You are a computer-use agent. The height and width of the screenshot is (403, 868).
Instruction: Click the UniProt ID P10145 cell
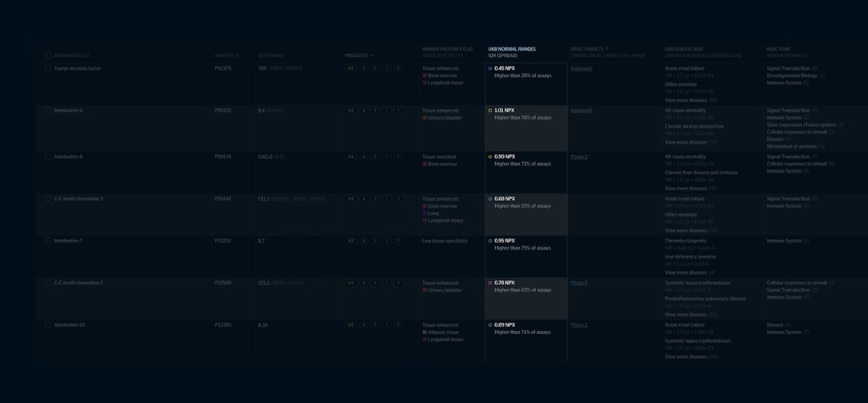(x=223, y=157)
